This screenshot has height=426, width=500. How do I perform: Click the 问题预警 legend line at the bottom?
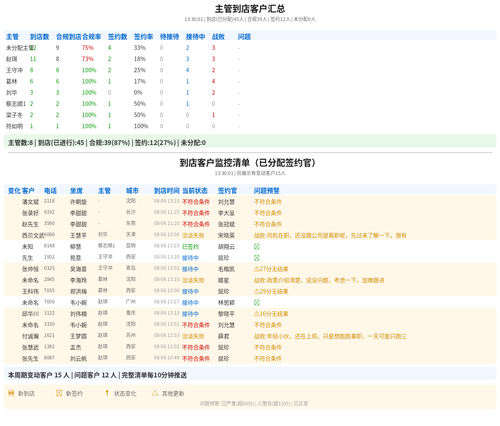(x=254, y=403)
